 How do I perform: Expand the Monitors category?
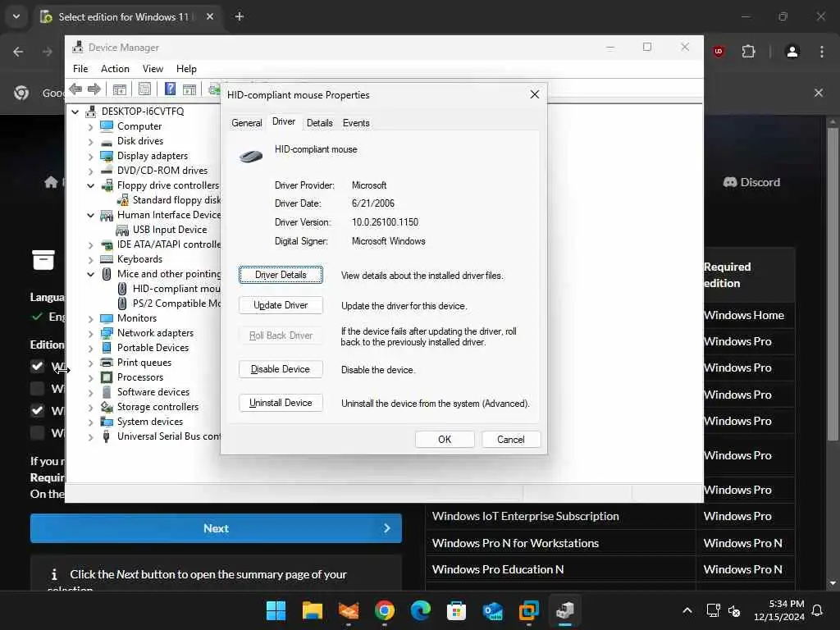click(90, 319)
